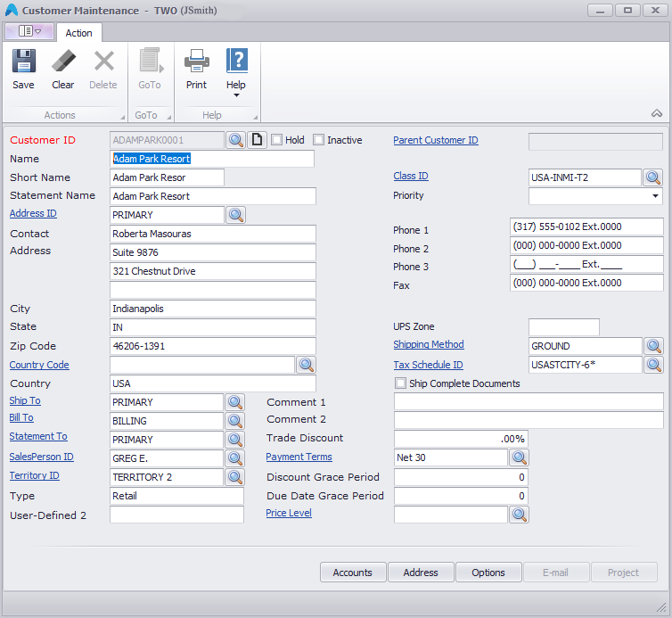
Task: Open Address ID lookup magnifier
Action: coord(235,215)
